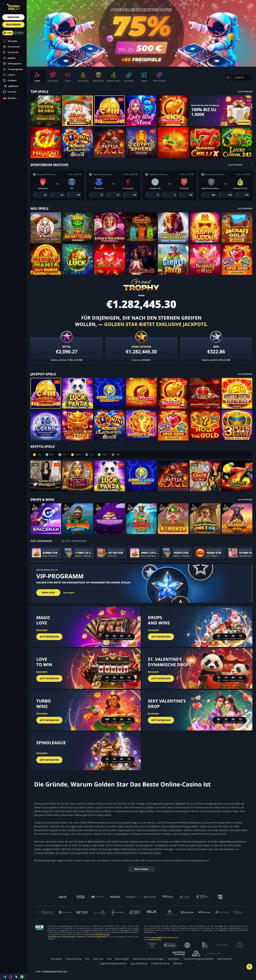Open the Jackpot Spiele cherry icon

click(113, 76)
